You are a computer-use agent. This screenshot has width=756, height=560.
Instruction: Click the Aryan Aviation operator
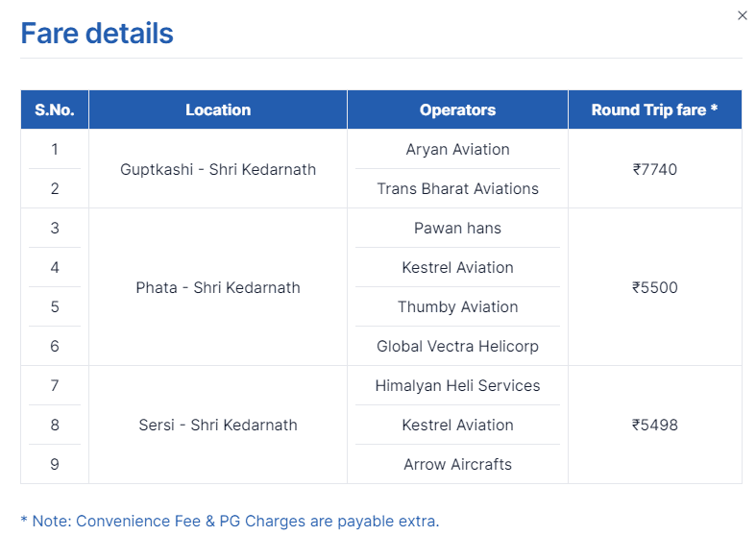click(x=457, y=150)
